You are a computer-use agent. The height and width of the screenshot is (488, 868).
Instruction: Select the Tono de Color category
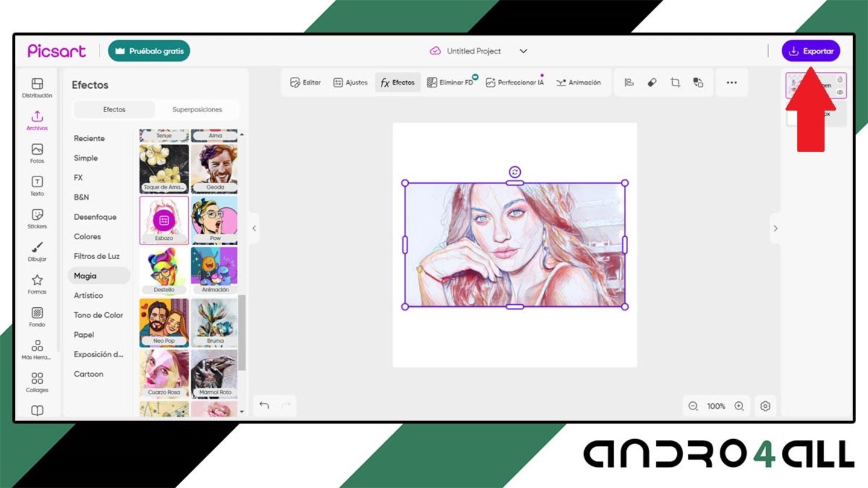pyautogui.click(x=98, y=315)
